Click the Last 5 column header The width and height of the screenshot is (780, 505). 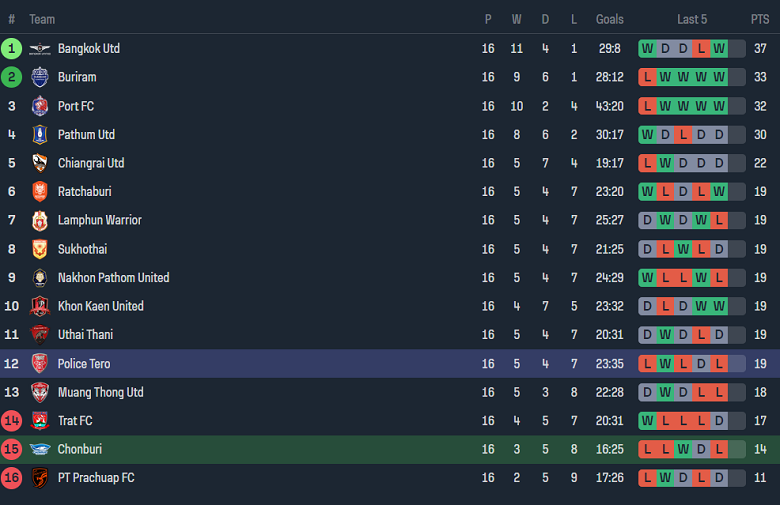pyautogui.click(x=692, y=19)
